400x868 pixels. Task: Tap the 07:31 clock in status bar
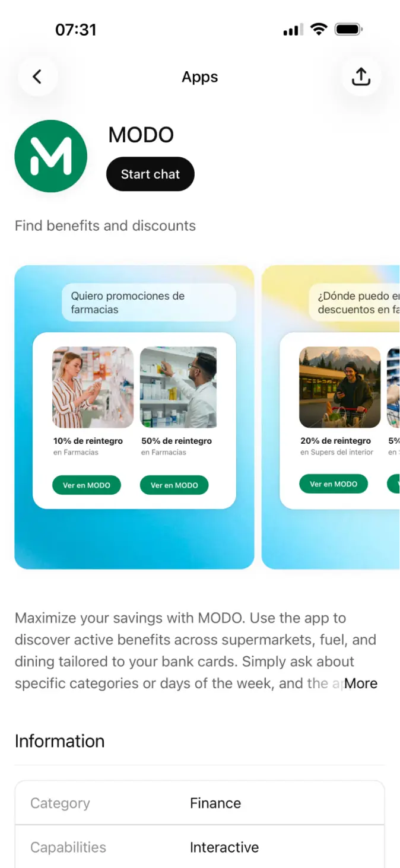76,30
